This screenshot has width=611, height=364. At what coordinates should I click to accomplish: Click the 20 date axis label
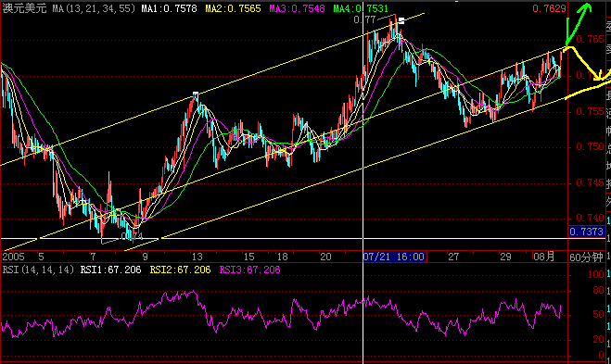325,257
